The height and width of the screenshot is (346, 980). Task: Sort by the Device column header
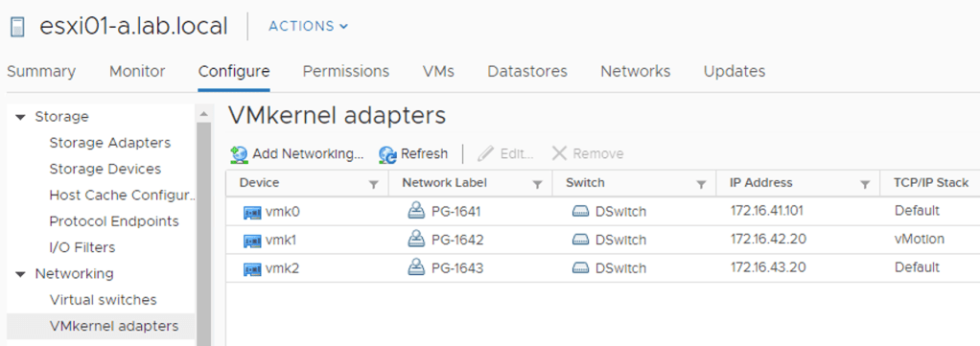click(x=259, y=183)
